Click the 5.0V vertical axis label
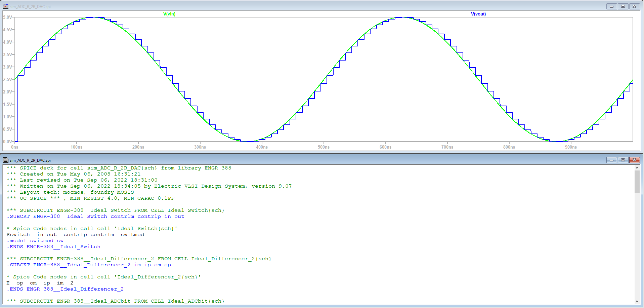The image size is (644, 308). [x=7, y=17]
